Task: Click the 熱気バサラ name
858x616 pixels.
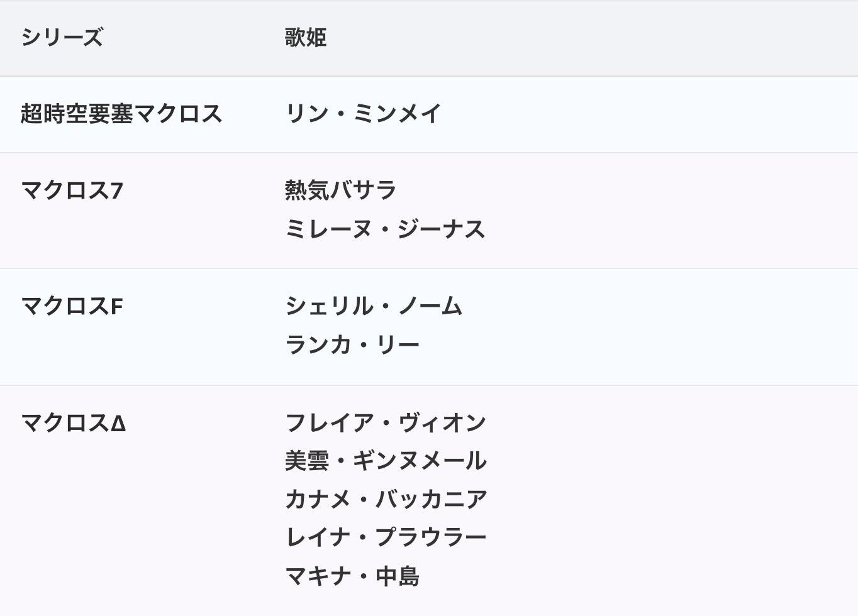Action: pos(340,190)
